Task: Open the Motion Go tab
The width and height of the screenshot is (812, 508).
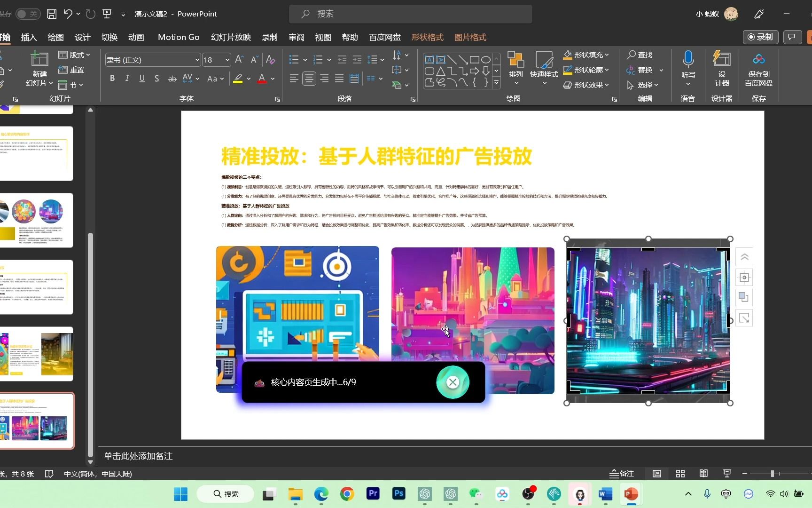Action: click(179, 37)
